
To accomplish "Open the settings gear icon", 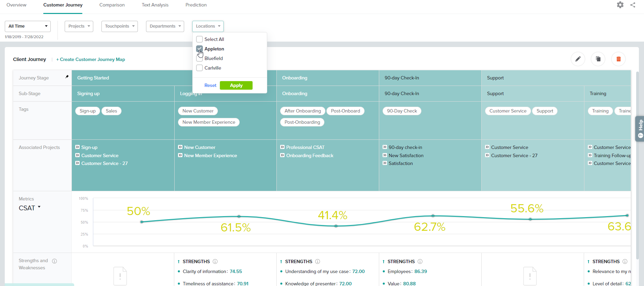I will [620, 5].
